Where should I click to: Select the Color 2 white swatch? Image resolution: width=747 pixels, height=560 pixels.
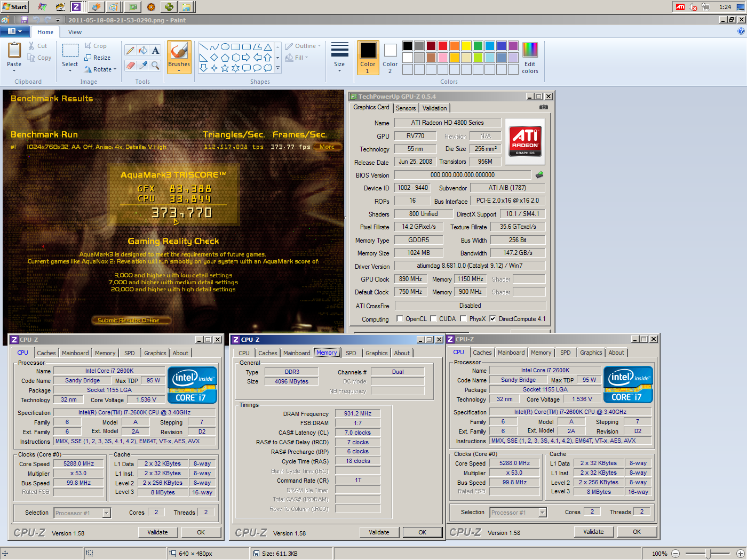(390, 50)
